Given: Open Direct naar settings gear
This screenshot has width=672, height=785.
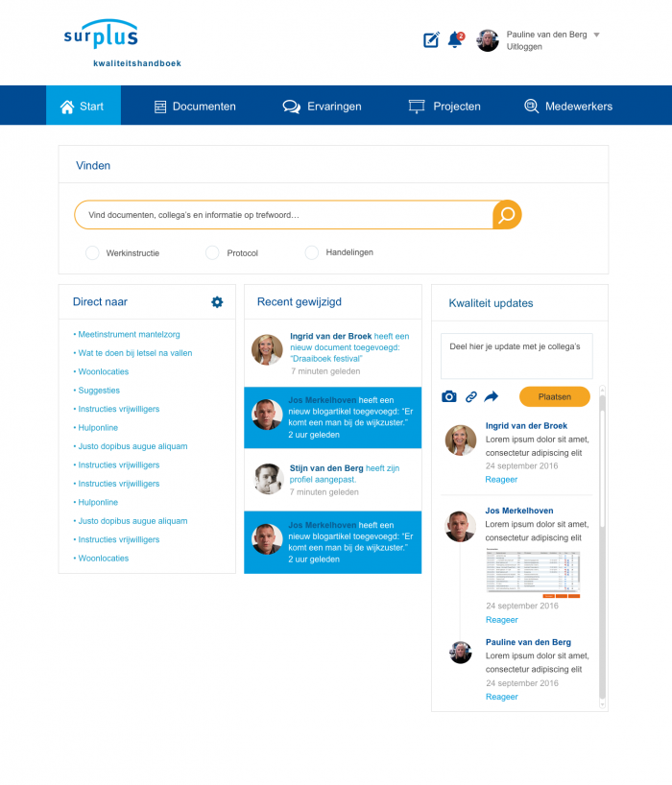Looking at the screenshot, I should click(217, 302).
